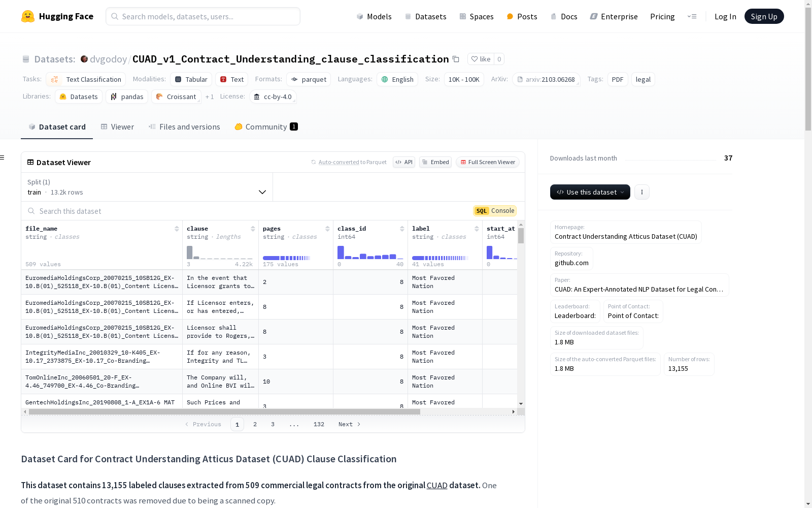Go to page 3 of dataset
Screen dimensions: 812x508
[273, 424]
